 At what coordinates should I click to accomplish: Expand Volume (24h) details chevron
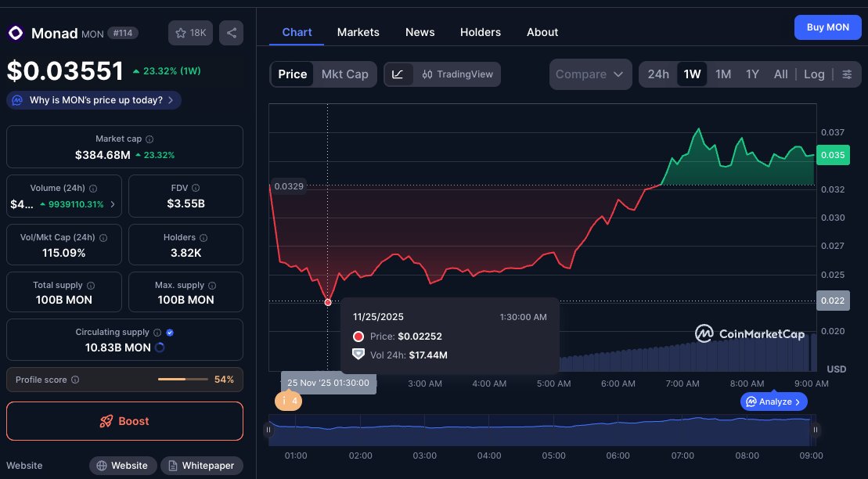(x=113, y=204)
